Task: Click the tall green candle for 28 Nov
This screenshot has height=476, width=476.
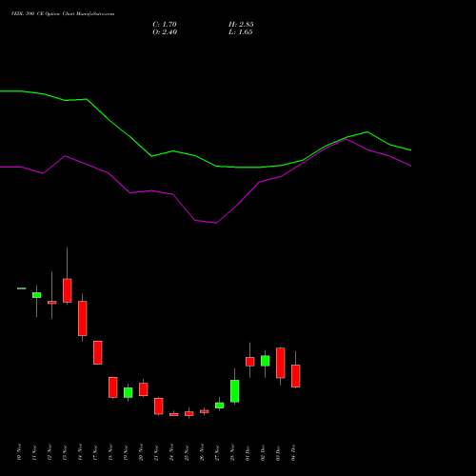Action: coord(235,391)
